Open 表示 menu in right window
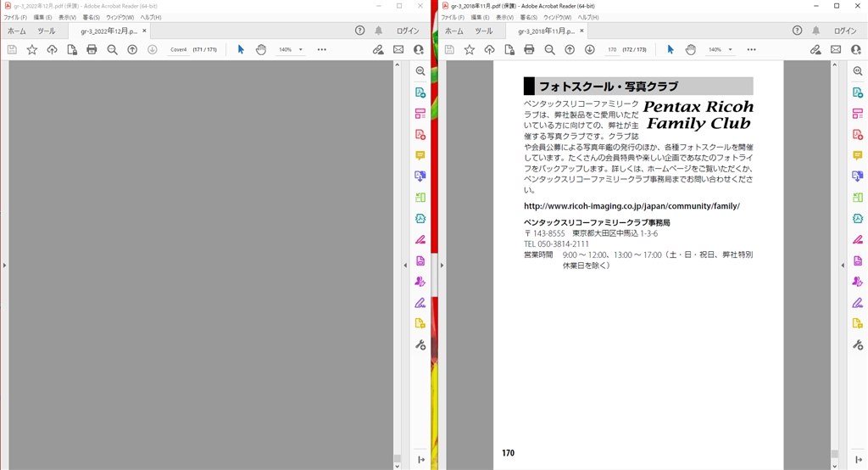Image resolution: width=868 pixels, height=470 pixels. pyautogui.click(x=504, y=17)
